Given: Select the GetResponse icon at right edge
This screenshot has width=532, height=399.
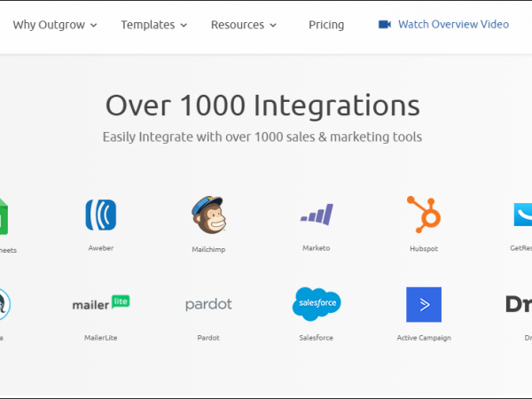Looking at the screenshot, I should click(522, 215).
